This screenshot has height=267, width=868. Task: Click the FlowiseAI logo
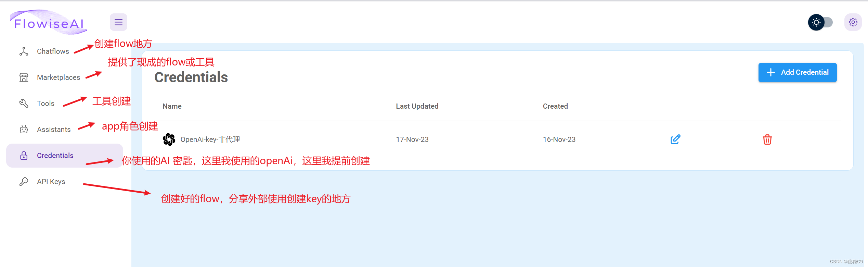[49, 22]
